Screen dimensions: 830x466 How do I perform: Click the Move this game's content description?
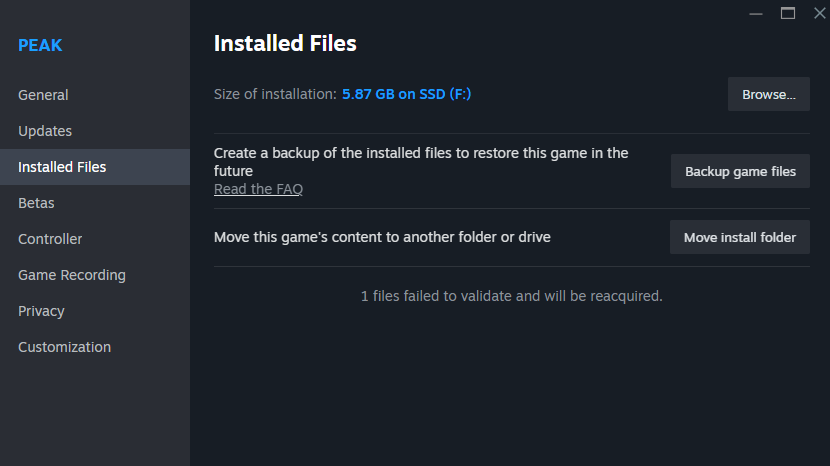click(x=382, y=237)
